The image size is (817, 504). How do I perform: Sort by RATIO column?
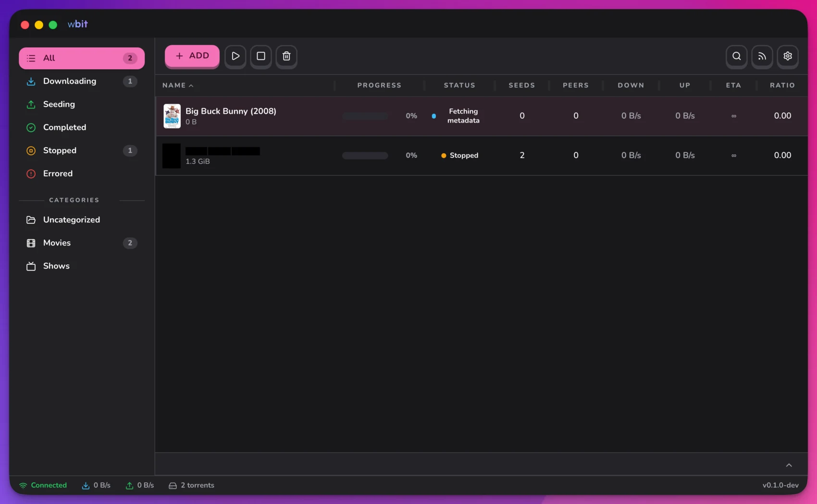coord(782,86)
